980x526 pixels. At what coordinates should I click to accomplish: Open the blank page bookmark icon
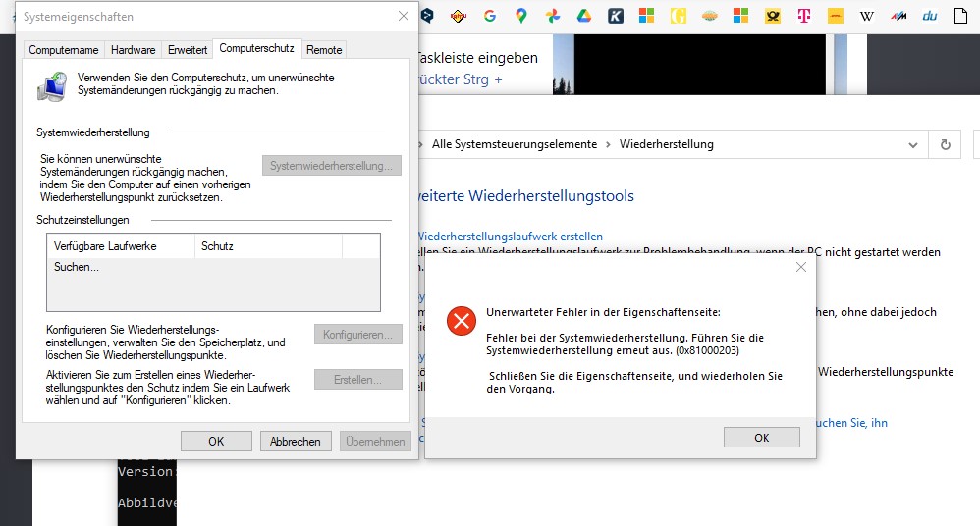(x=960, y=17)
